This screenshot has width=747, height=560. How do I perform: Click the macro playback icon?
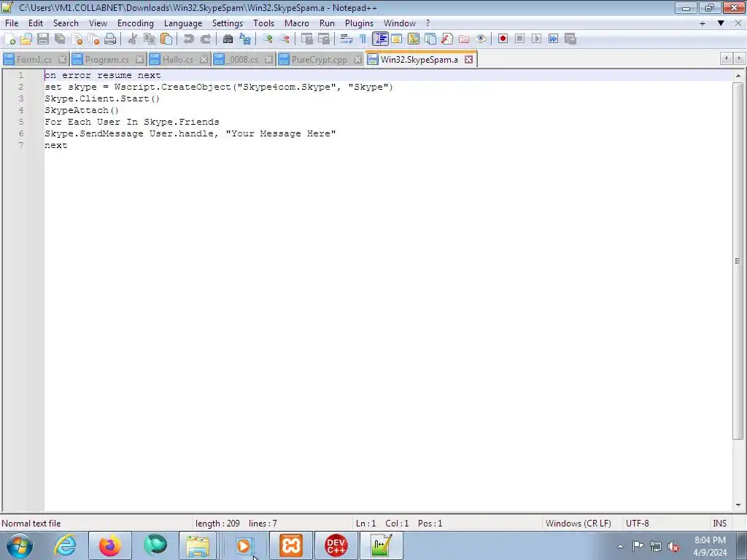pos(536,39)
